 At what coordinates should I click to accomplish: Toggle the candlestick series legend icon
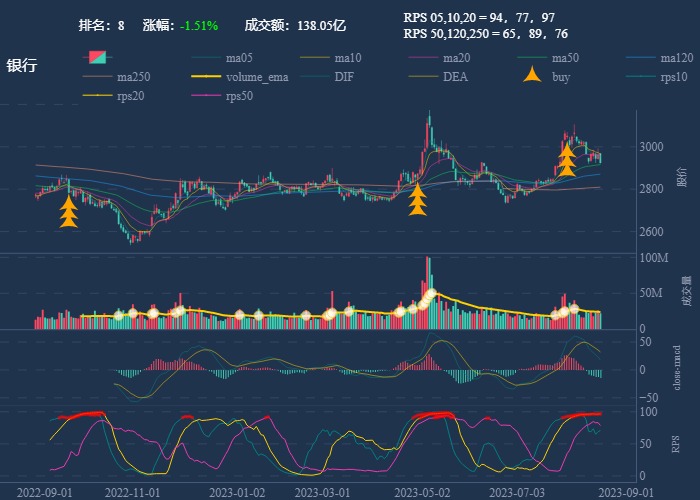(x=96, y=58)
